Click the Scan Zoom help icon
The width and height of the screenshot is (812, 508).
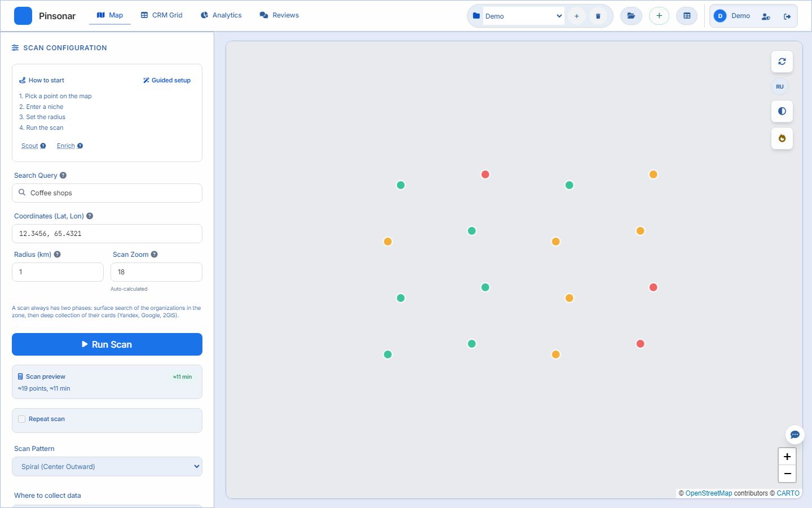[155, 255]
